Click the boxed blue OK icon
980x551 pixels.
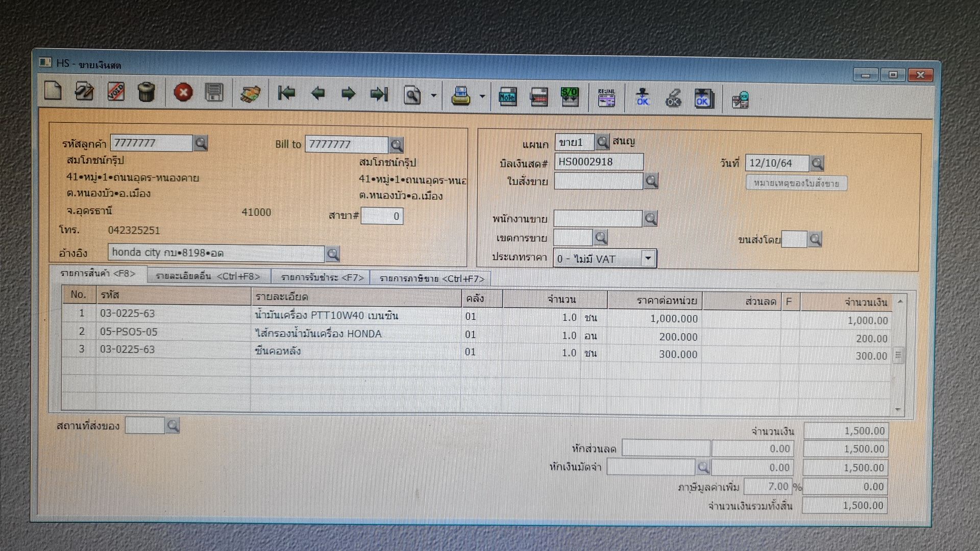[704, 99]
